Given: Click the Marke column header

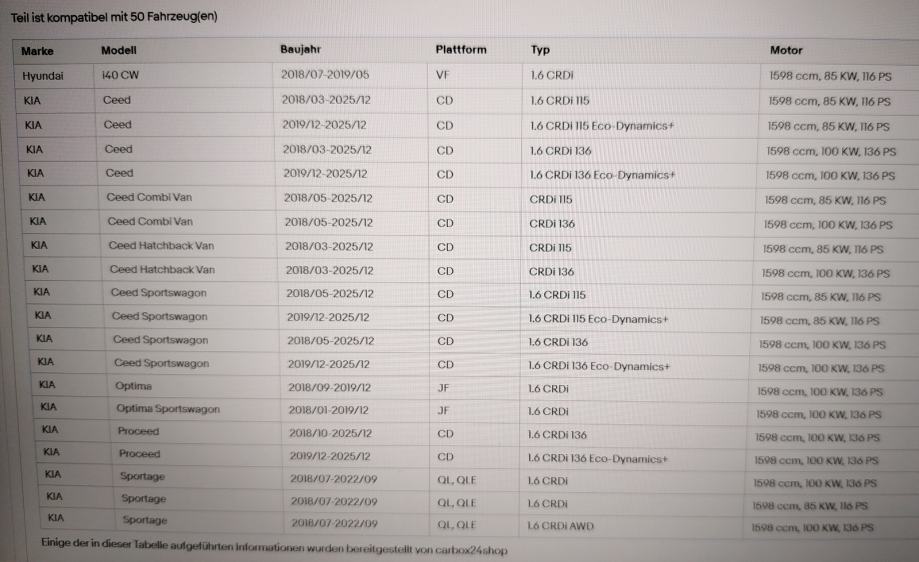Looking at the screenshot, I should [x=37, y=50].
